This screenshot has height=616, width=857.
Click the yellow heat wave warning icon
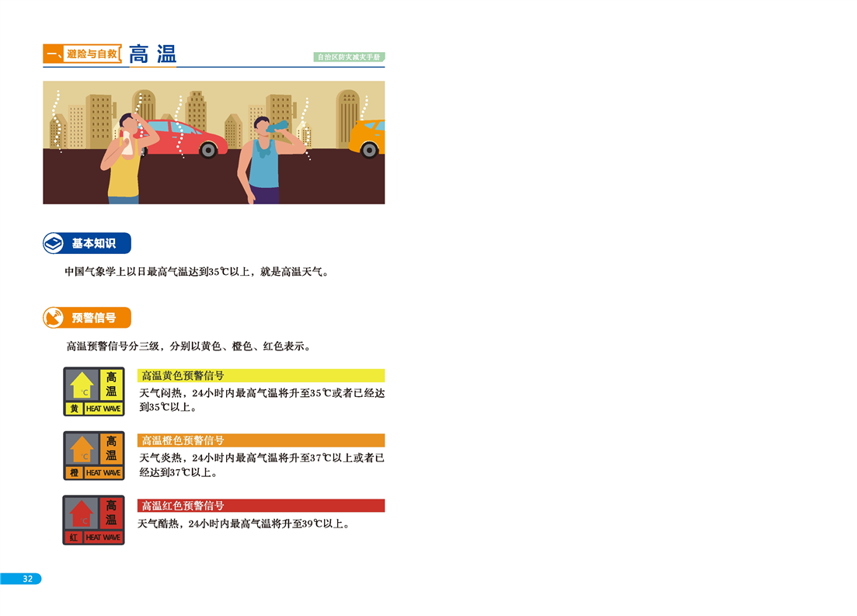pos(94,392)
